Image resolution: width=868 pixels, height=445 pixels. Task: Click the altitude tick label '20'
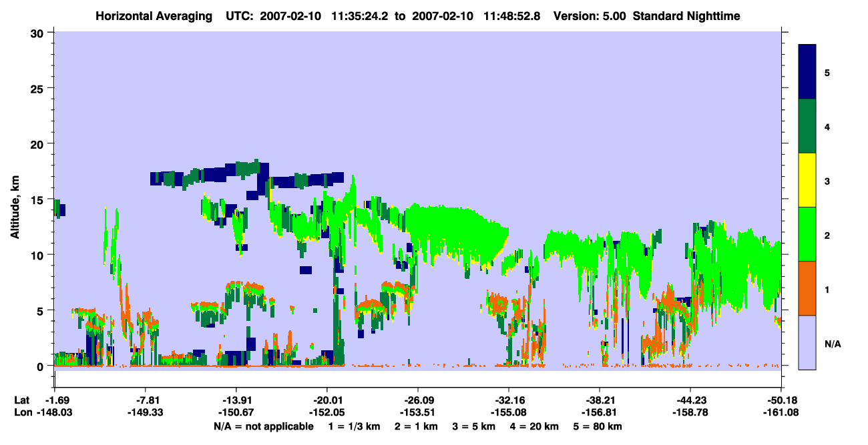pos(38,143)
